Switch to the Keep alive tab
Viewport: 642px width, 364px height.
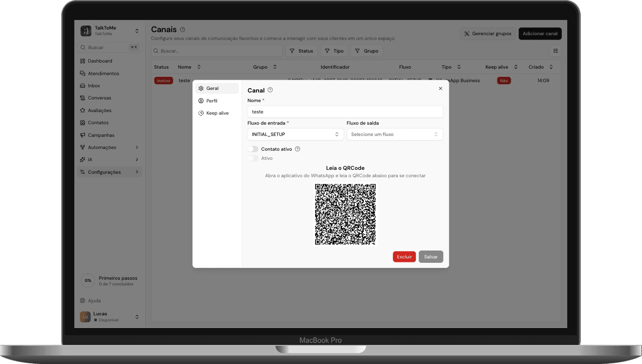coord(217,113)
